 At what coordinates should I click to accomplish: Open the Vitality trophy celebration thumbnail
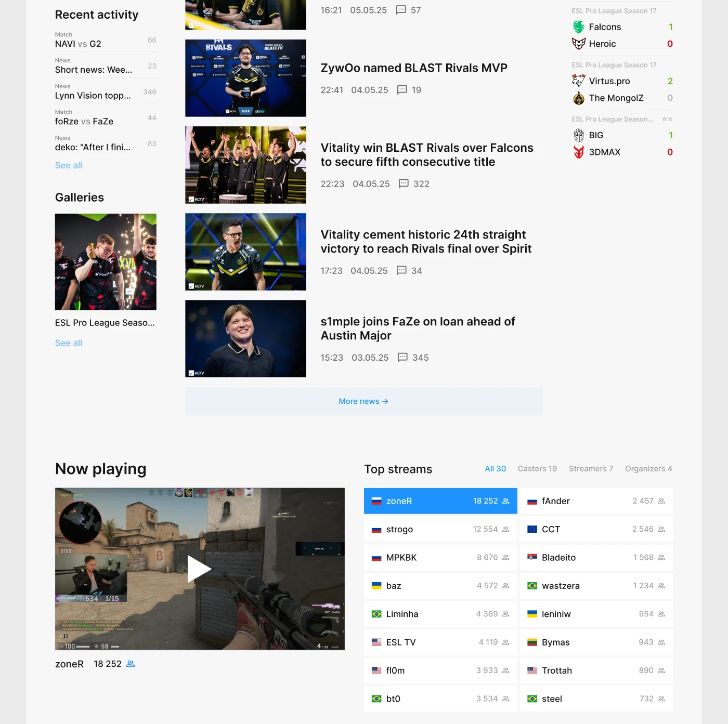coord(245,165)
